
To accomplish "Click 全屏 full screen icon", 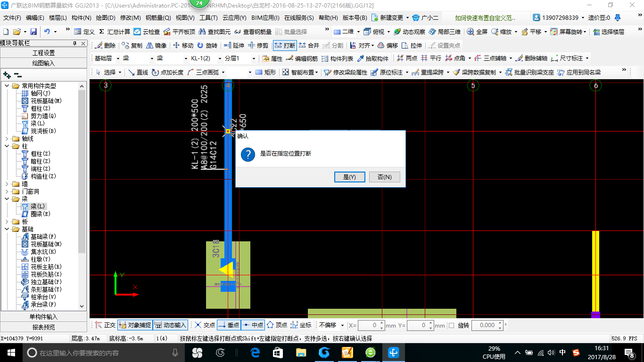I will 477,32.
